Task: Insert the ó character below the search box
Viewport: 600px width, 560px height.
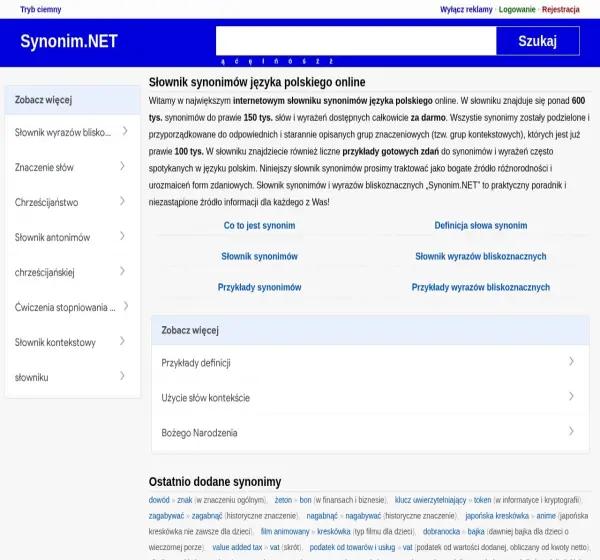Action: [290, 61]
